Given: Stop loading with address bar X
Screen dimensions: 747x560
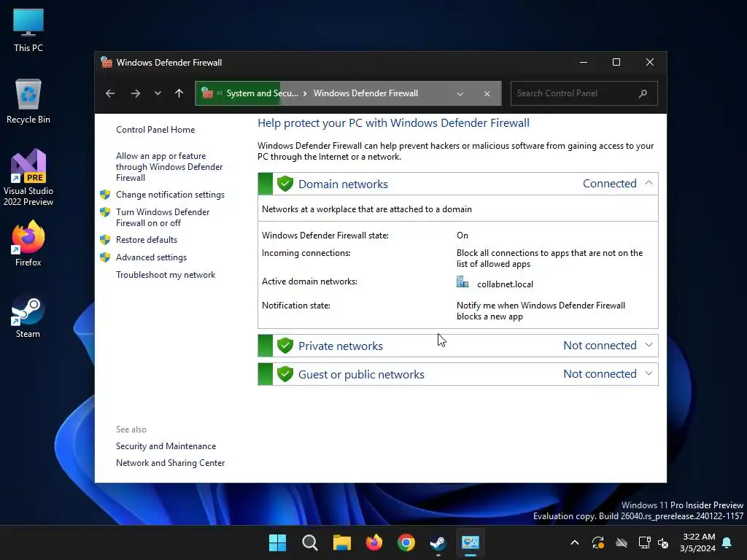Looking at the screenshot, I should click(487, 94).
